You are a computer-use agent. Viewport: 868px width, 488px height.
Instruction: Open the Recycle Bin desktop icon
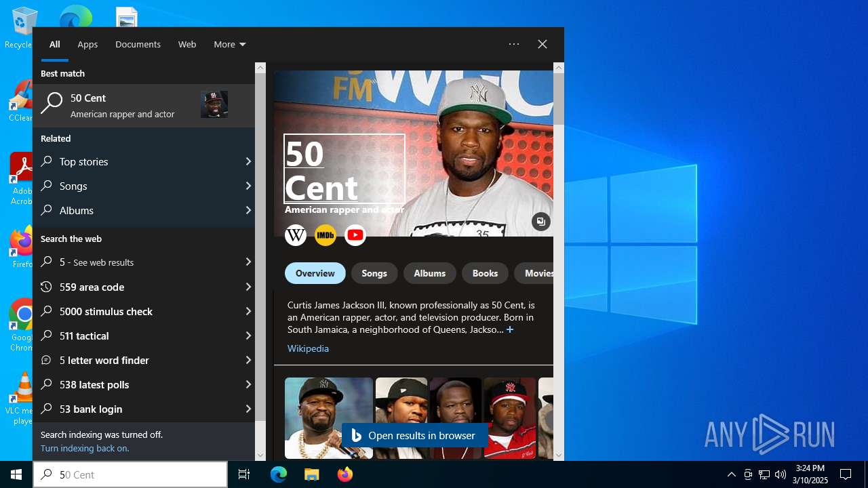[x=20, y=27]
